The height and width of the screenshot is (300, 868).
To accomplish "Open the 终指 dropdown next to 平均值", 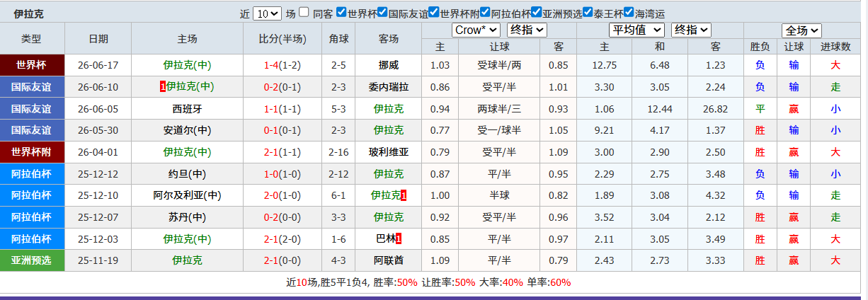I will tap(691, 30).
